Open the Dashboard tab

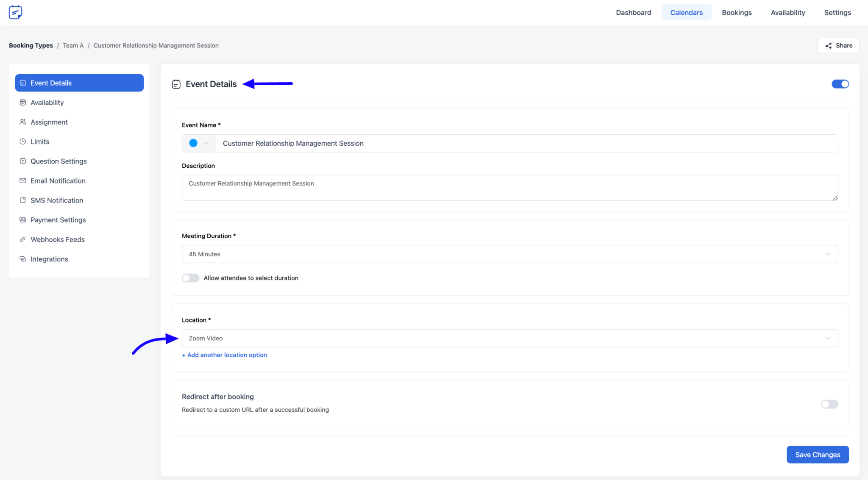coord(633,12)
